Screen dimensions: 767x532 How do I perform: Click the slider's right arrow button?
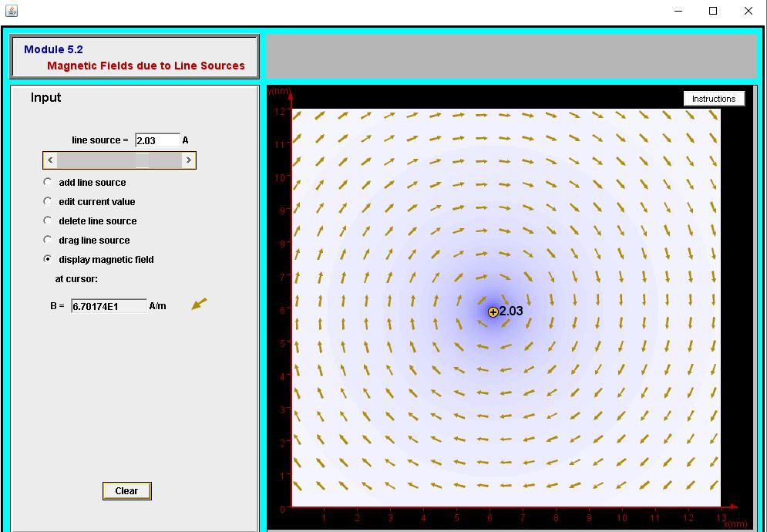[188, 160]
